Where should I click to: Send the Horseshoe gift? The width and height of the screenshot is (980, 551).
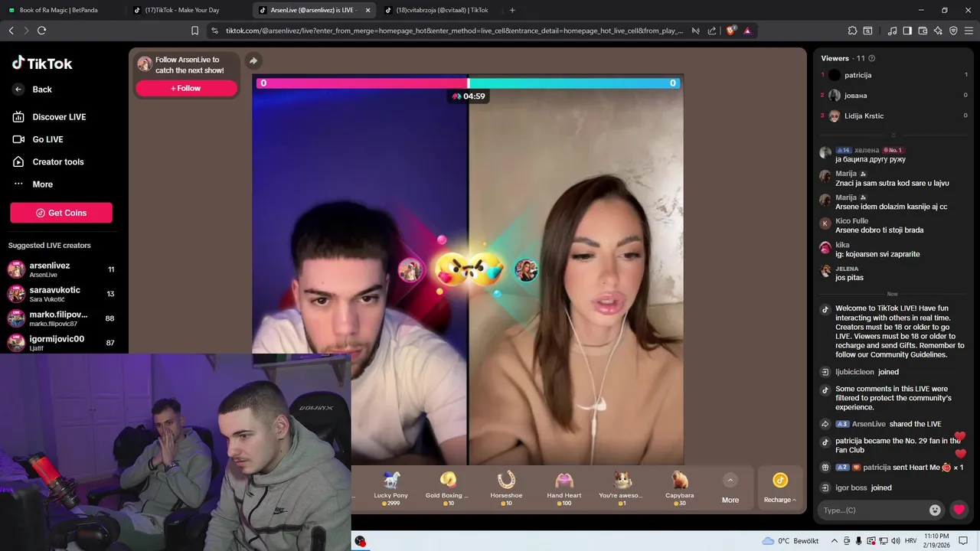(x=506, y=488)
